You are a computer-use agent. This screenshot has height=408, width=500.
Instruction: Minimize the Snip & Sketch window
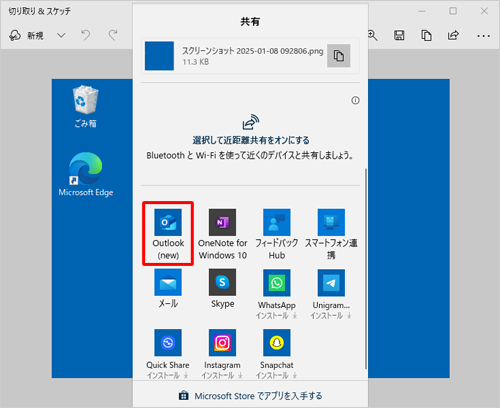point(422,11)
